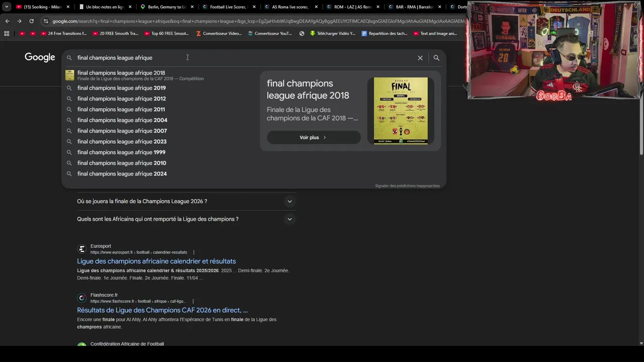Open the CAF 2018 final poster thumbnail
Viewport: 644px width, 362px height.
click(x=400, y=110)
